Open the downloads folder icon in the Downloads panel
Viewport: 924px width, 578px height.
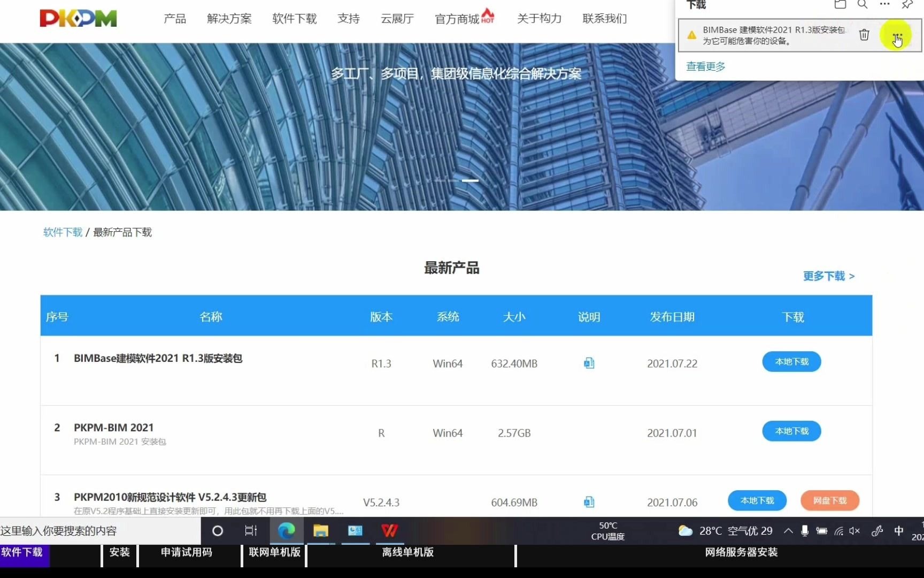click(840, 4)
